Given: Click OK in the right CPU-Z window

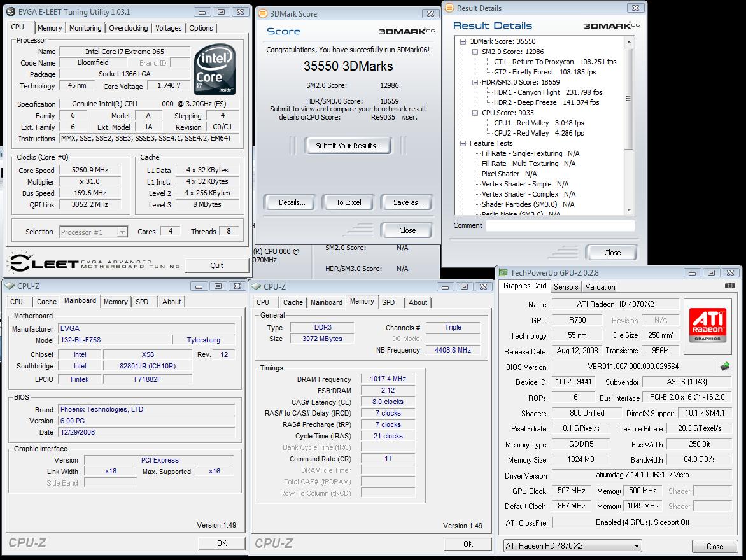Looking at the screenshot, I should (x=468, y=544).
